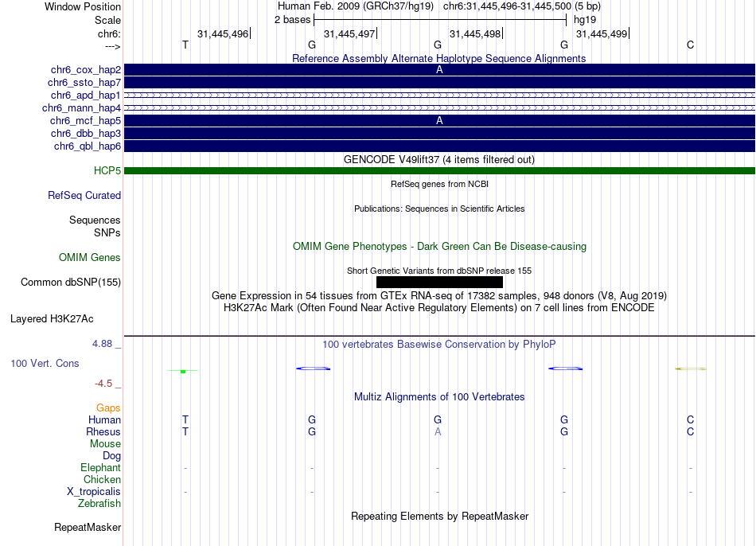Viewport: 756px width, 546px height.
Task: Click the Common dbSNP(155) label
Action: (x=71, y=283)
